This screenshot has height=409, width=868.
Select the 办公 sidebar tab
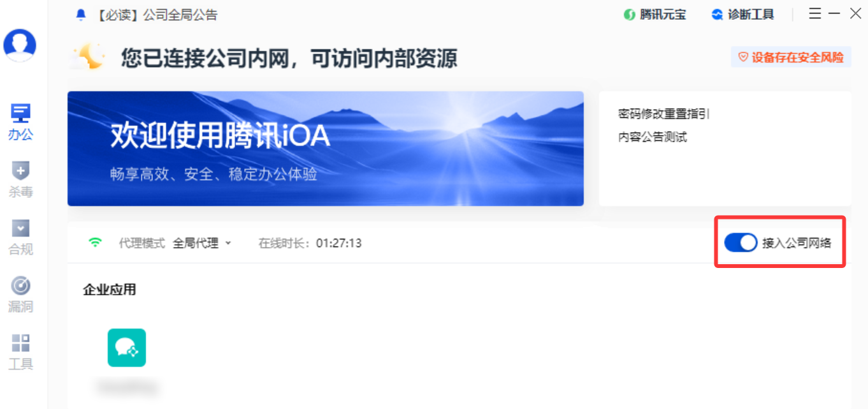(x=20, y=123)
